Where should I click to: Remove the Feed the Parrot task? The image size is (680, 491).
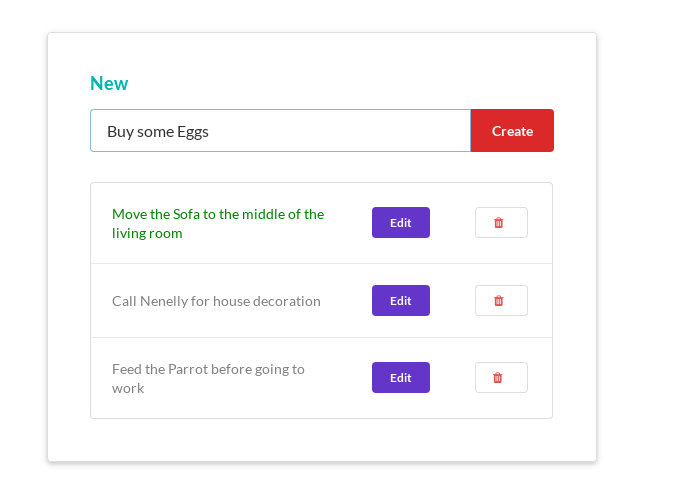(x=500, y=378)
